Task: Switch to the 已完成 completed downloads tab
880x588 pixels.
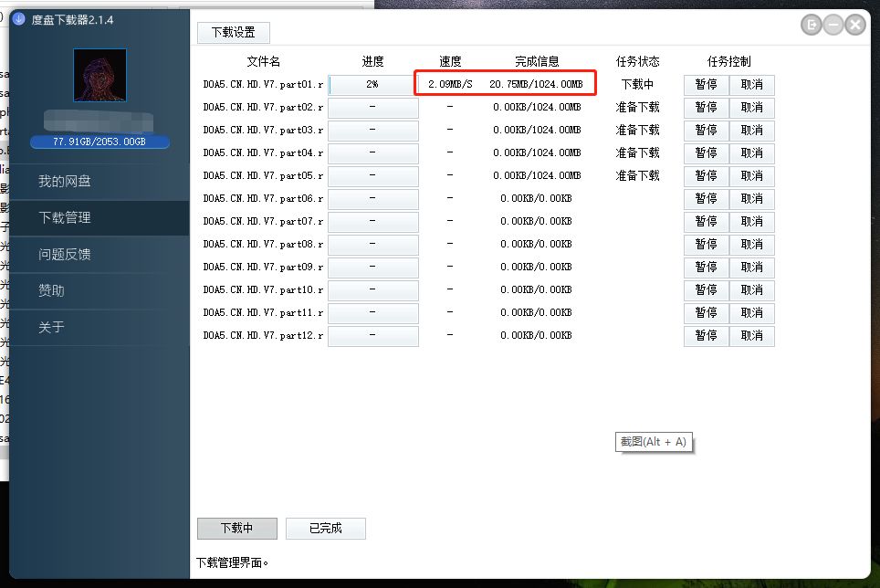Action: click(x=325, y=528)
